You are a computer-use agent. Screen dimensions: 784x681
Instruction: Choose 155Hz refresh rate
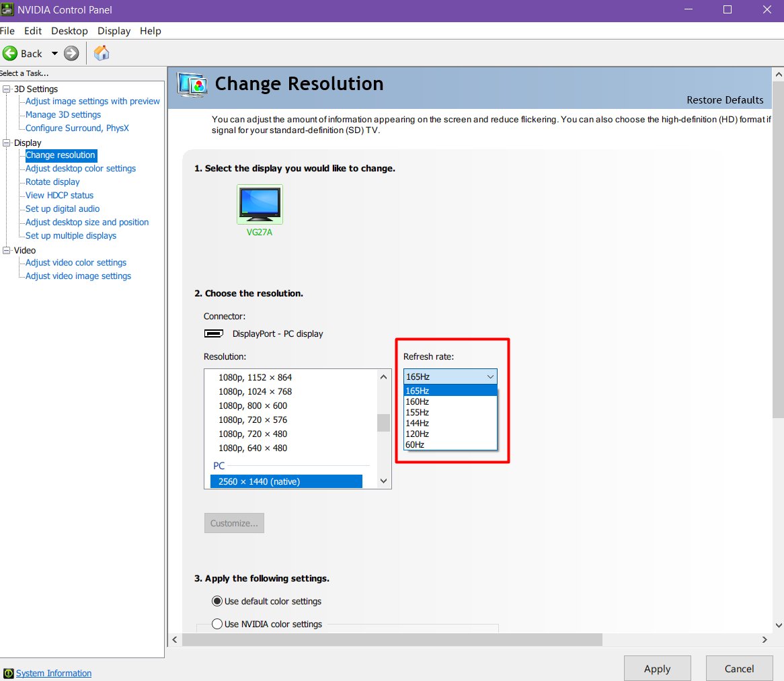450,413
